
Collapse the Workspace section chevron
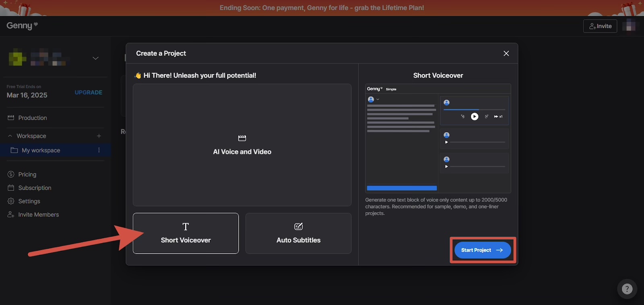[x=10, y=136]
